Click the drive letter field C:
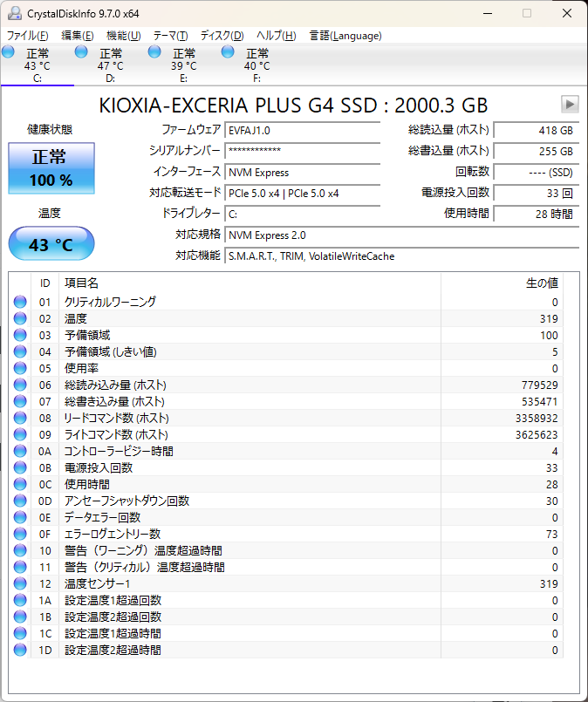This screenshot has width=588, height=702. [302, 214]
